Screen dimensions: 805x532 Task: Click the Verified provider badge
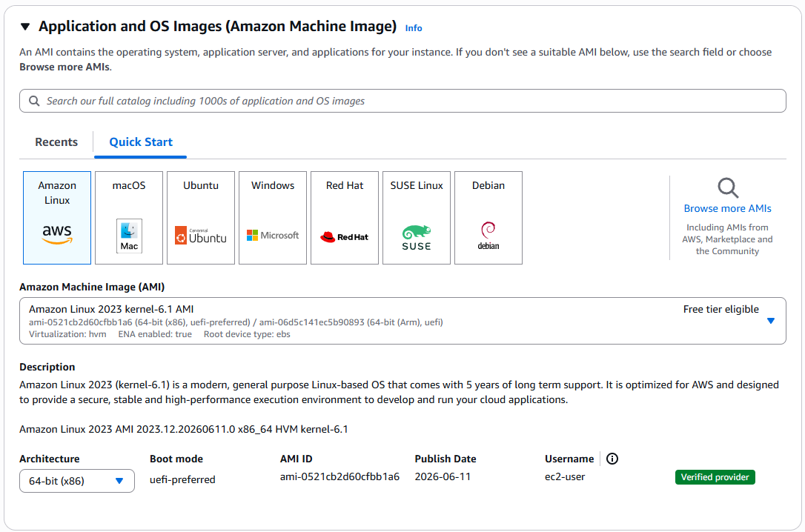(x=715, y=477)
